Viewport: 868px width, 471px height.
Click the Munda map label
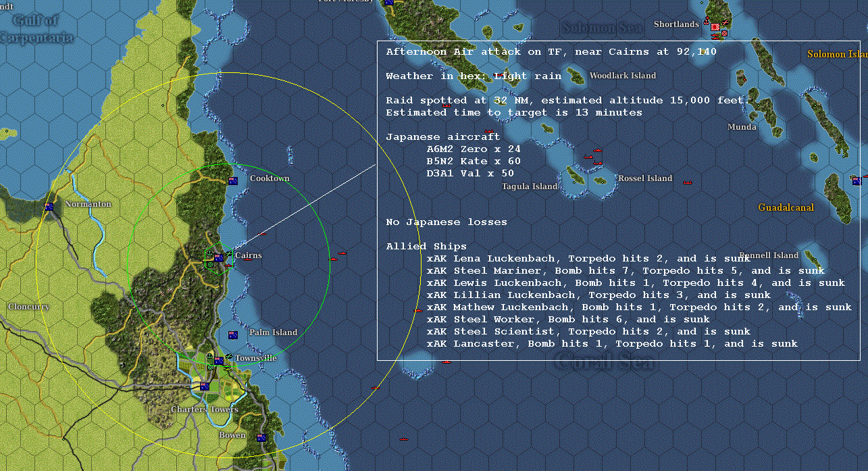pos(742,127)
